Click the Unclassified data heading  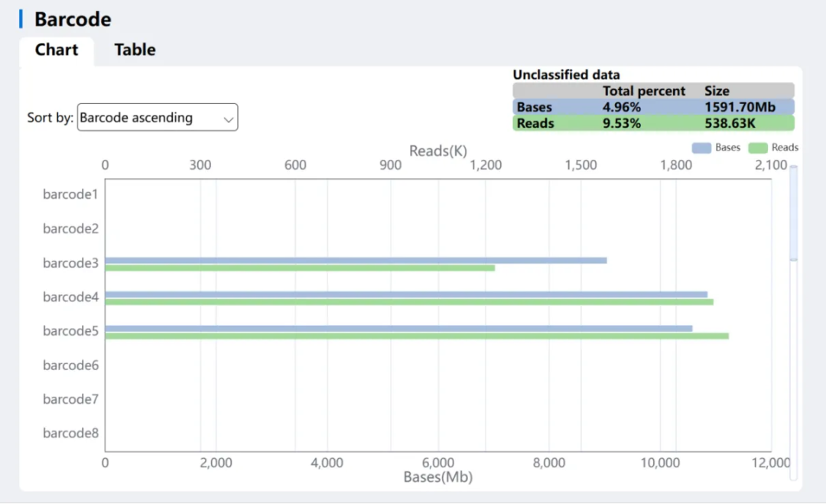[x=566, y=75]
